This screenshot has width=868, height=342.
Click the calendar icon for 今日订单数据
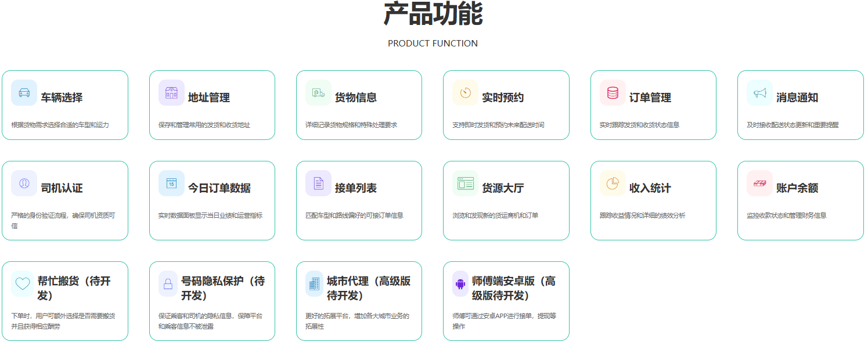pyautogui.click(x=171, y=183)
